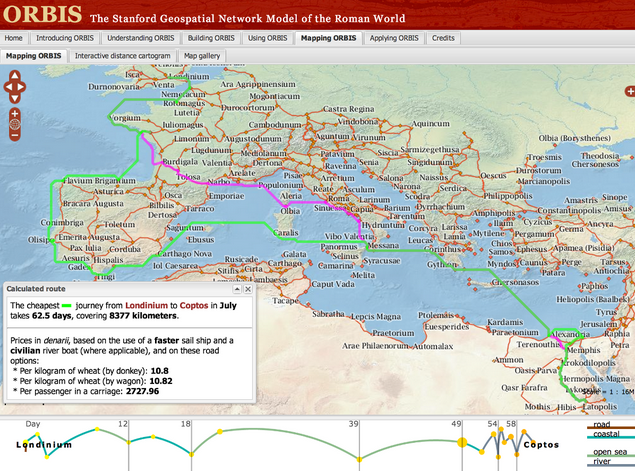Image resolution: width=635 pixels, height=473 pixels.
Task: Click the ORBIS logo title
Action: 42,14
